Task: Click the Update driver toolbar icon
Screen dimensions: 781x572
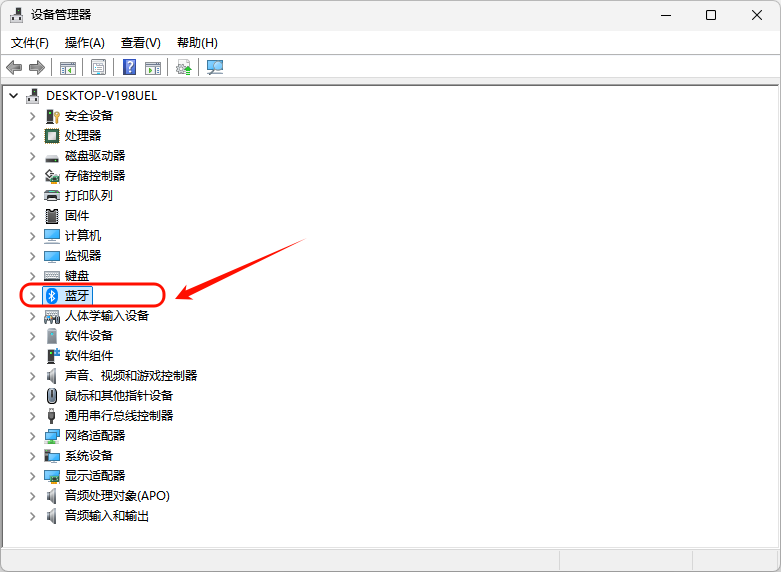Action: pyautogui.click(x=183, y=68)
